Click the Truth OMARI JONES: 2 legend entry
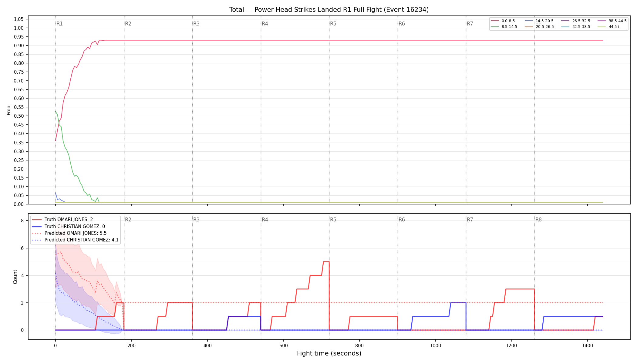The width and height of the screenshot is (637, 364). [62, 220]
